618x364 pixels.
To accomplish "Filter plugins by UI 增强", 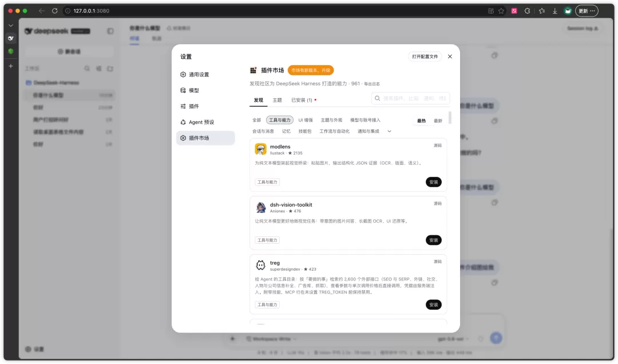I will (306, 120).
